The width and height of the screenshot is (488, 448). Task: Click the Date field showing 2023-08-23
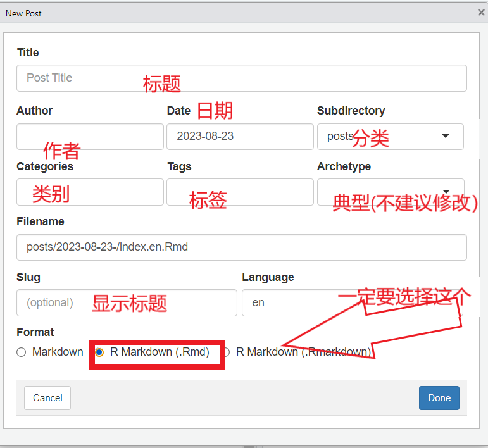pos(239,137)
